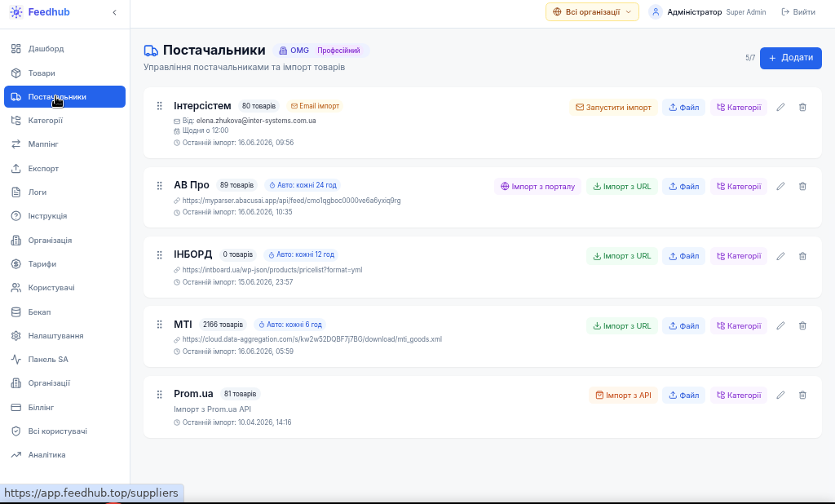Open Категорії for ІНБОРД
The height and width of the screenshot is (504, 835).
click(x=739, y=256)
